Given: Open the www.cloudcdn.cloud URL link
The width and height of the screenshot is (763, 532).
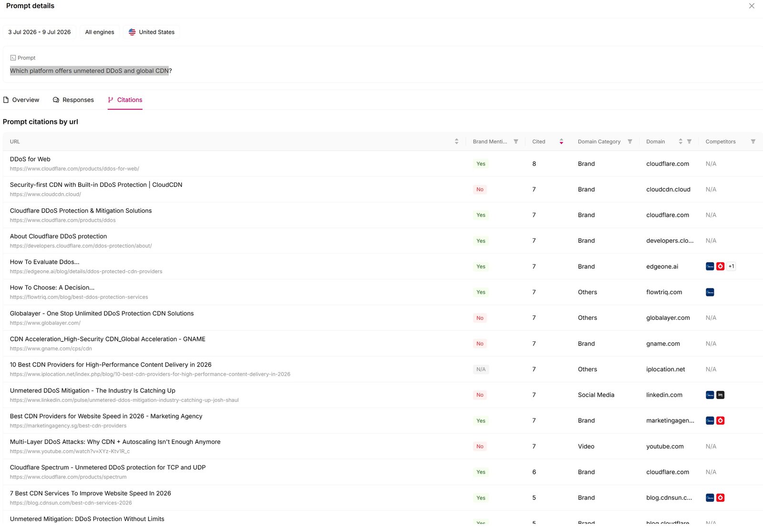Looking at the screenshot, I should click(45, 194).
